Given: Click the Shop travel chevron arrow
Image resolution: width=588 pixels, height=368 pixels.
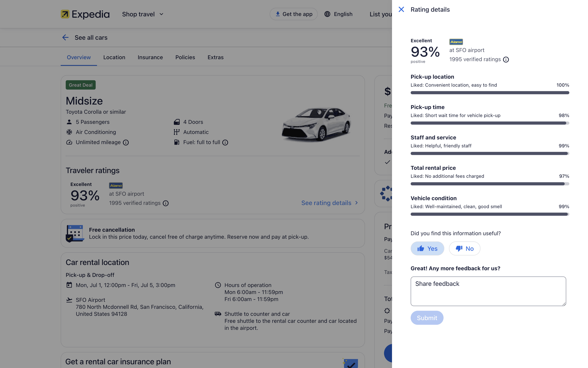Looking at the screenshot, I should [161, 14].
